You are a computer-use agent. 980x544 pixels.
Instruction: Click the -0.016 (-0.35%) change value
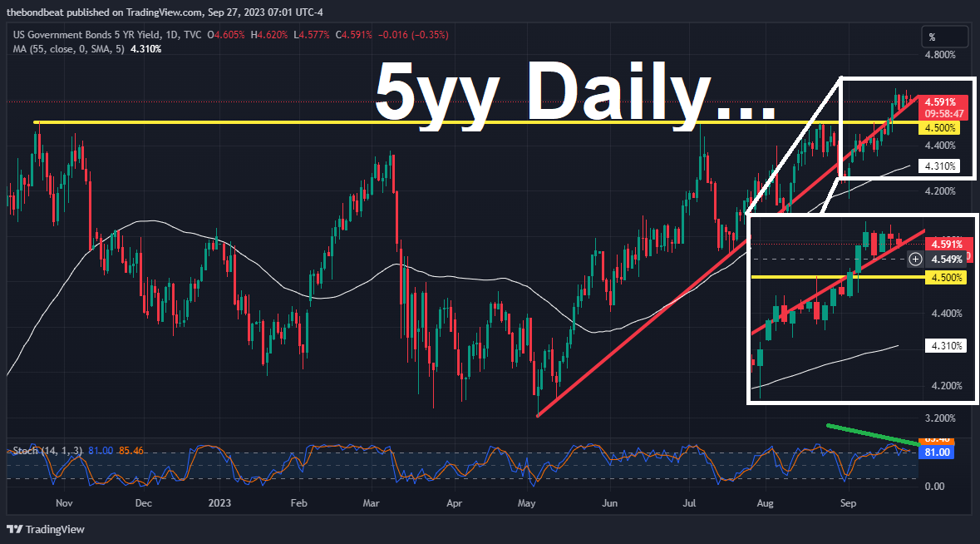(x=413, y=35)
